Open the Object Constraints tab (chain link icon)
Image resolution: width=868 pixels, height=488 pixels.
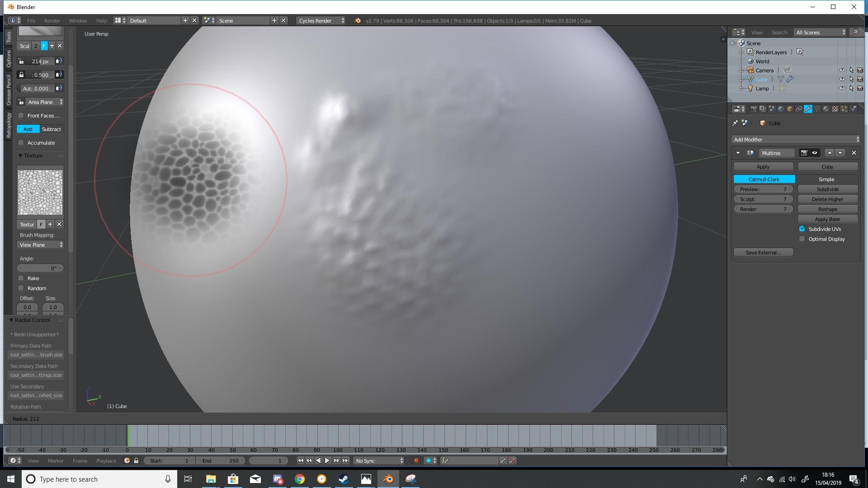799,109
